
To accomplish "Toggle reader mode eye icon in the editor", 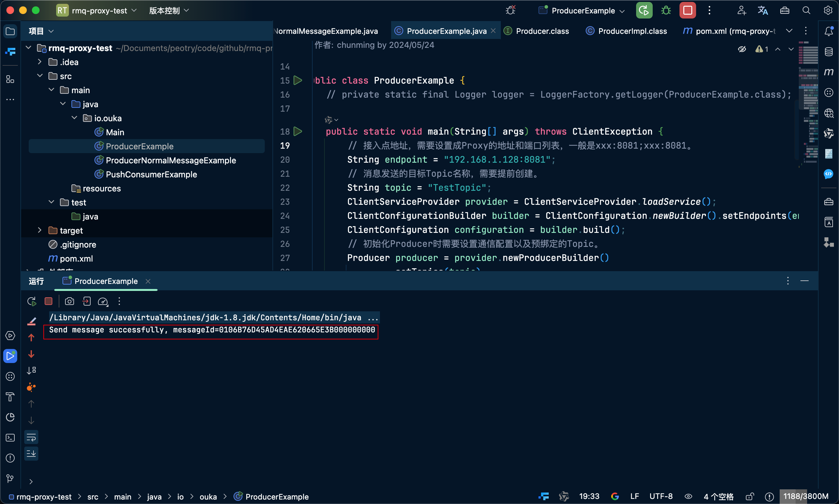I will [x=742, y=49].
